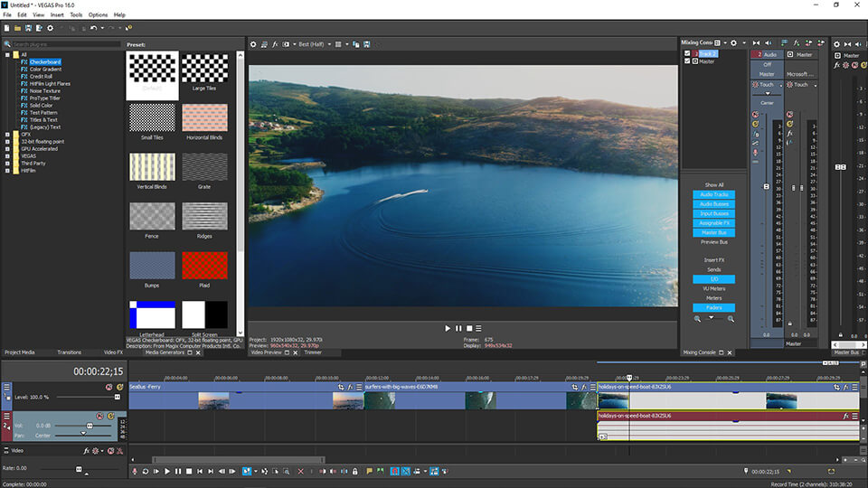Image resolution: width=868 pixels, height=488 pixels.
Task: Click the Faders button in Mixing Console
Action: coord(713,307)
